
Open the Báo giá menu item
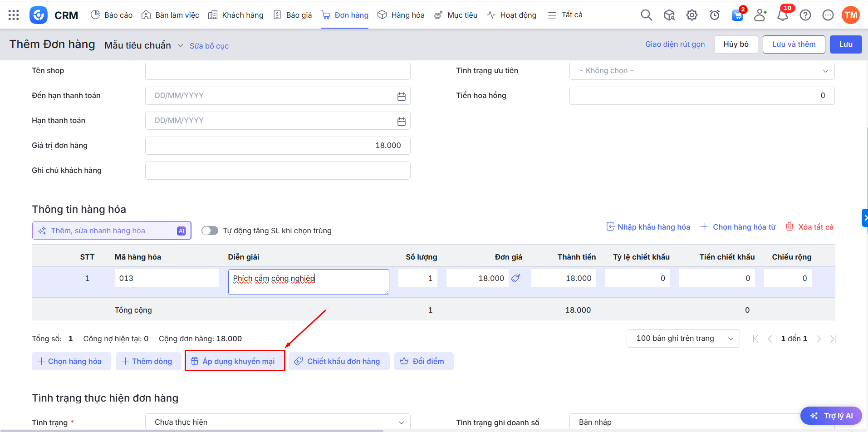[293, 15]
